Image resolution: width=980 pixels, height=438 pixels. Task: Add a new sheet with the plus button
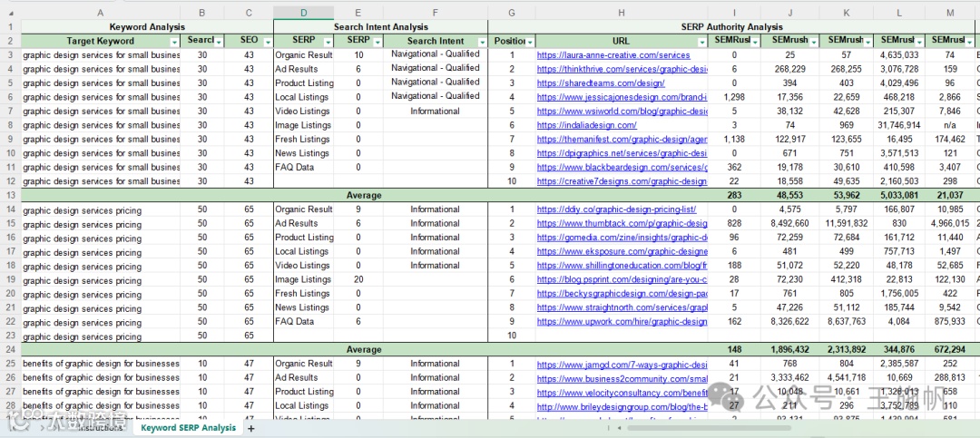tap(251, 429)
